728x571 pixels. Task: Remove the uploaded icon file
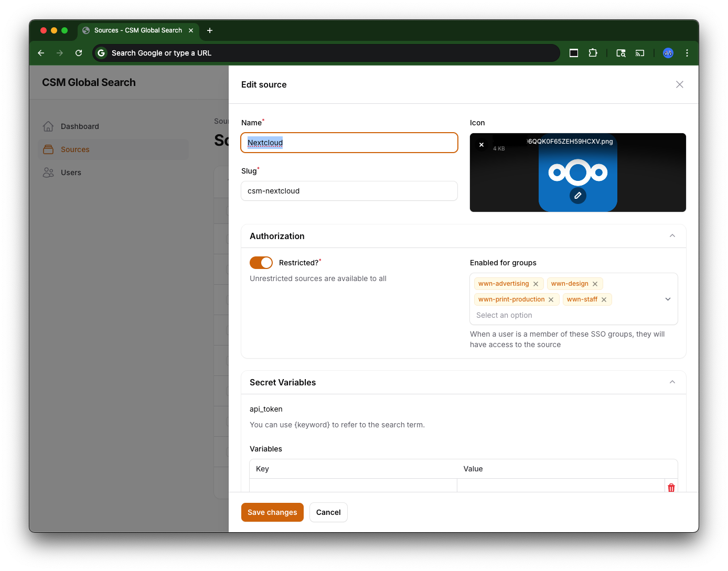481,145
